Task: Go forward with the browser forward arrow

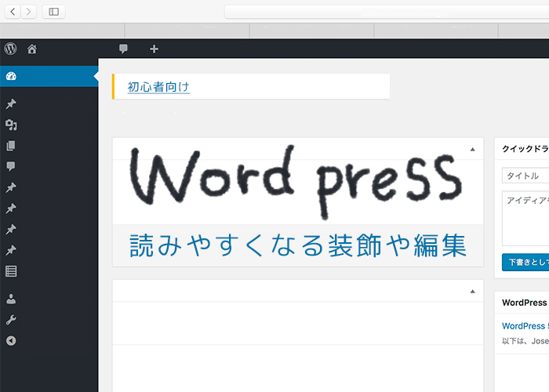Action: [29, 12]
